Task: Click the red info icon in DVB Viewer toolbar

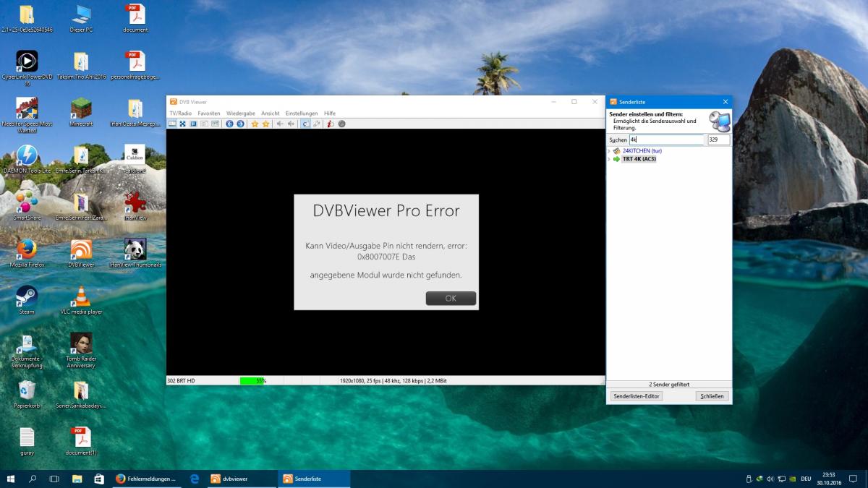Action: [x=331, y=124]
